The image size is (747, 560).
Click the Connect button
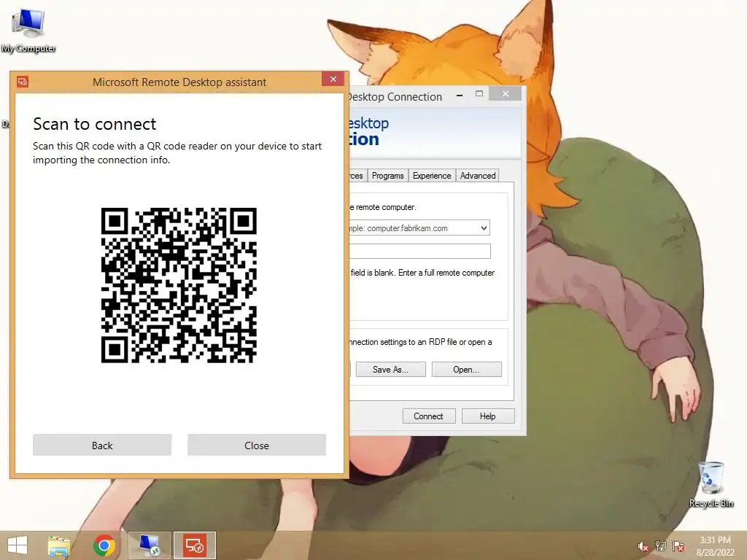click(x=429, y=416)
